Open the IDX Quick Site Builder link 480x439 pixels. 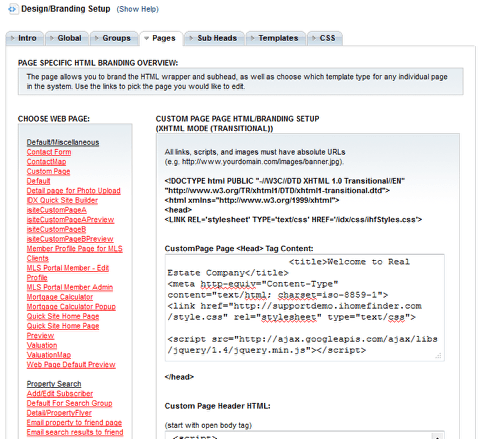62,200
